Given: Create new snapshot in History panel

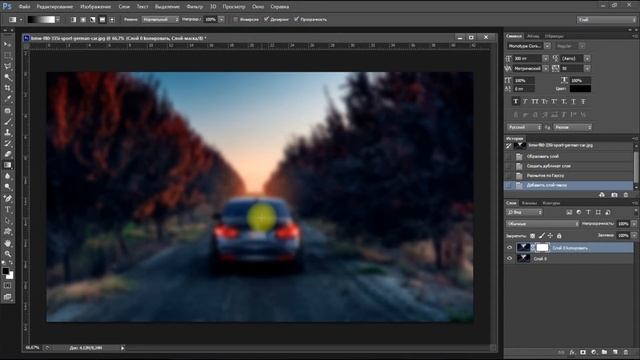Looking at the screenshot, I should [x=614, y=195].
